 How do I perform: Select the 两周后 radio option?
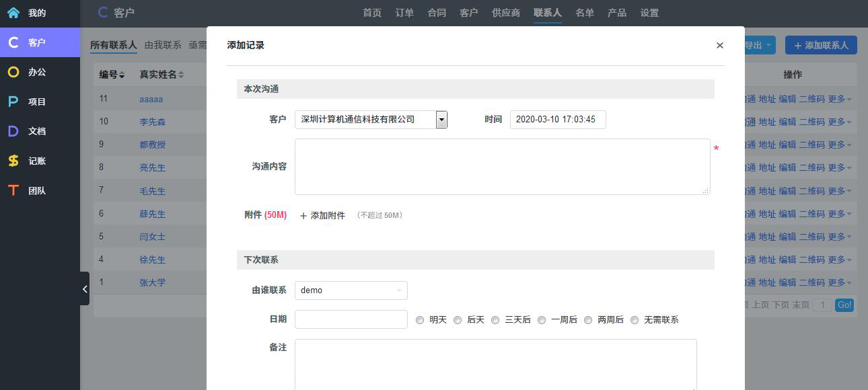point(588,320)
